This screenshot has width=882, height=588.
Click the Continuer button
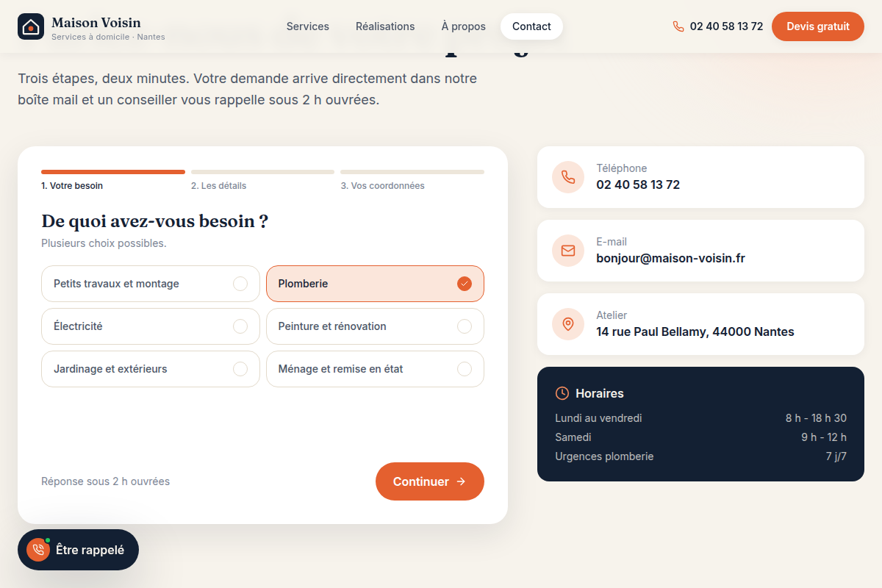click(430, 481)
